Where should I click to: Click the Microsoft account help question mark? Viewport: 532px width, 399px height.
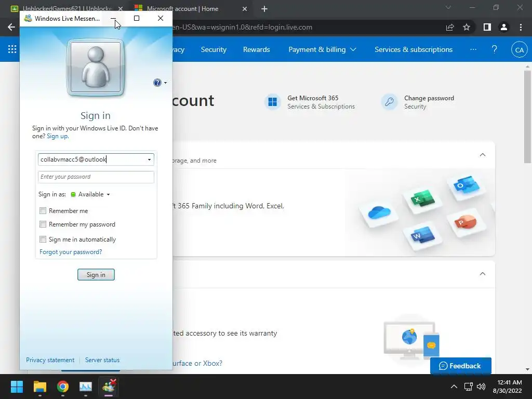coord(495,49)
